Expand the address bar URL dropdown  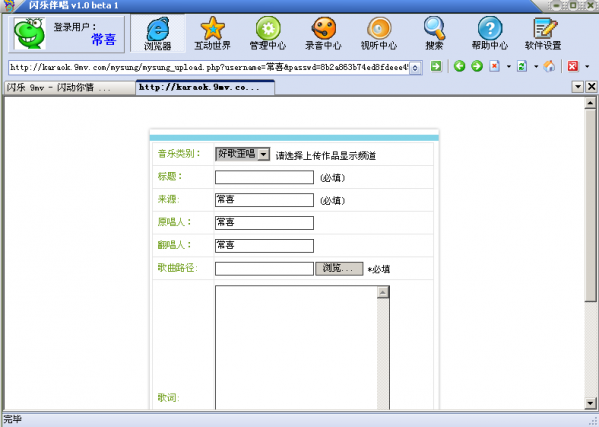pyautogui.click(x=416, y=68)
